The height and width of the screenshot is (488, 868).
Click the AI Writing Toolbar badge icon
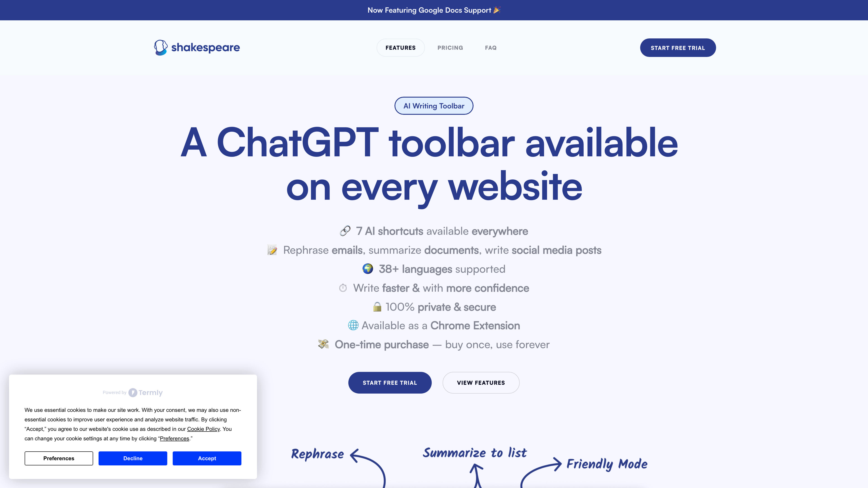click(x=434, y=106)
